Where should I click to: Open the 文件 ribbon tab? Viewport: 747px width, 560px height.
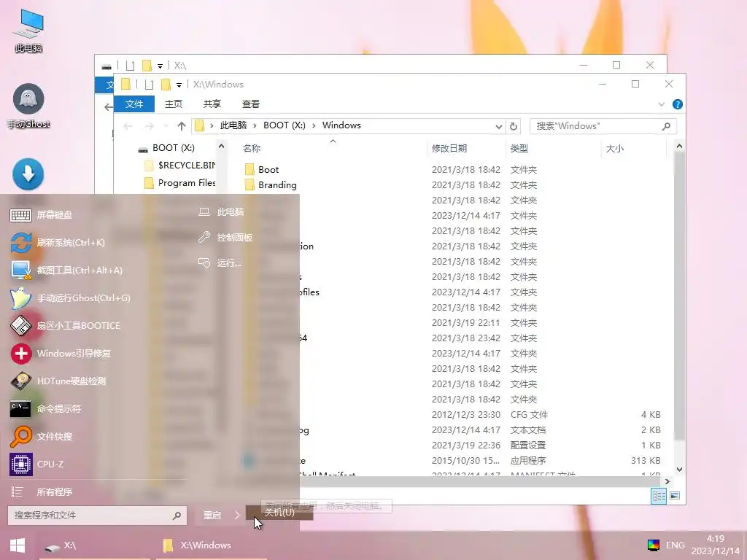[134, 104]
